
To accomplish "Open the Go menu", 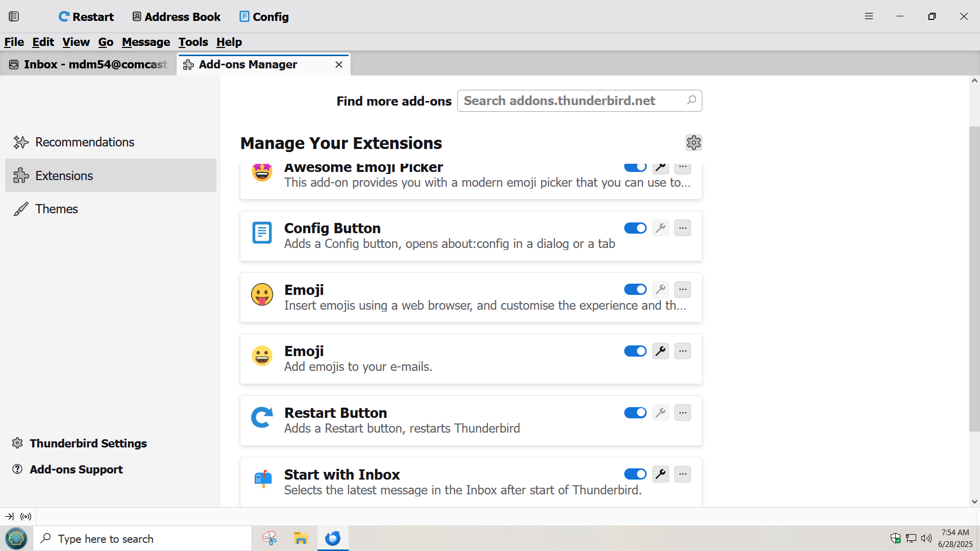I will point(106,42).
